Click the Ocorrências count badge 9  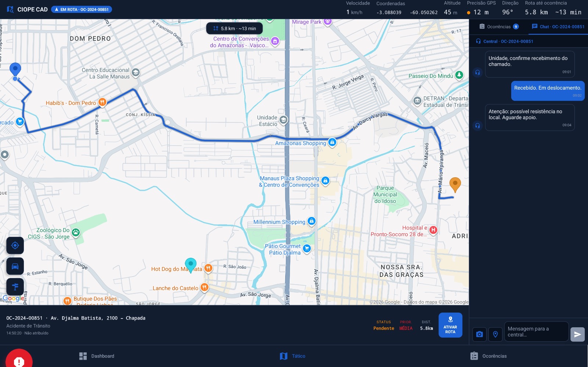pos(516,26)
